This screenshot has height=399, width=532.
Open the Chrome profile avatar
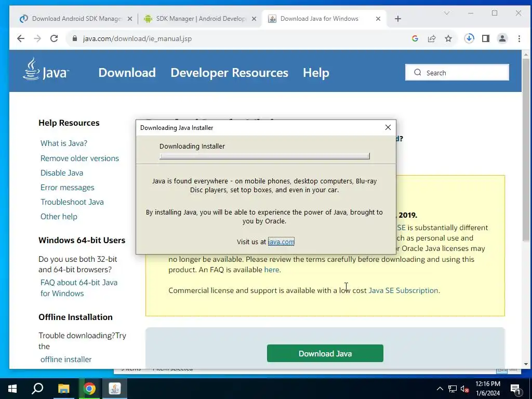pos(502,38)
